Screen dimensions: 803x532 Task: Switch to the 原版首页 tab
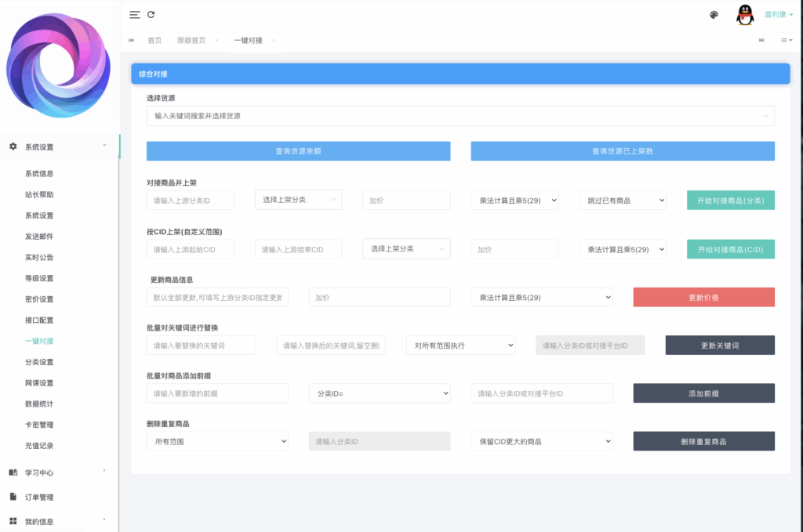point(192,40)
